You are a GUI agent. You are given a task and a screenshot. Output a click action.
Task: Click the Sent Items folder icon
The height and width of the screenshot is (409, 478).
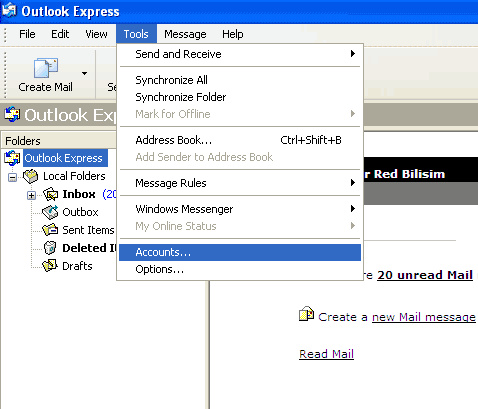tap(50, 230)
